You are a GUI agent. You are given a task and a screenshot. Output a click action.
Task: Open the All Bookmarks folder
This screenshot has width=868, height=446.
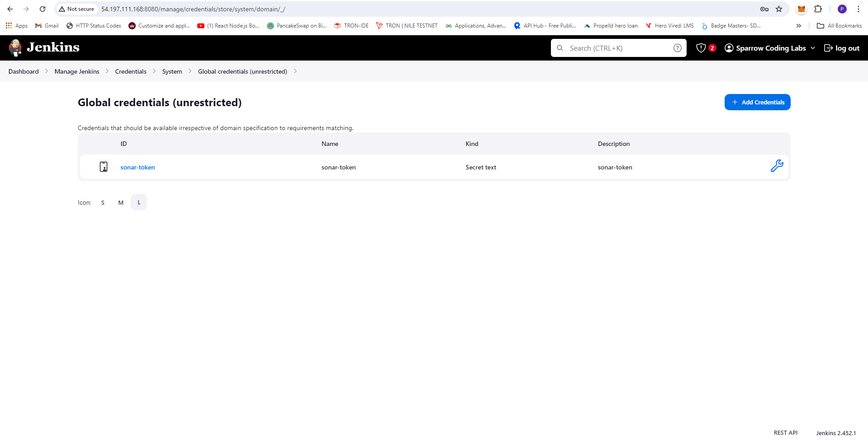(x=839, y=26)
